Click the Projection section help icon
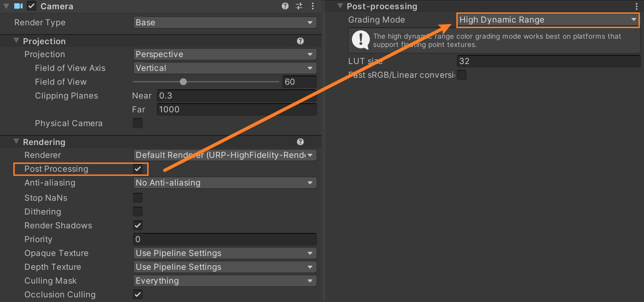644x302 pixels. pyautogui.click(x=300, y=41)
